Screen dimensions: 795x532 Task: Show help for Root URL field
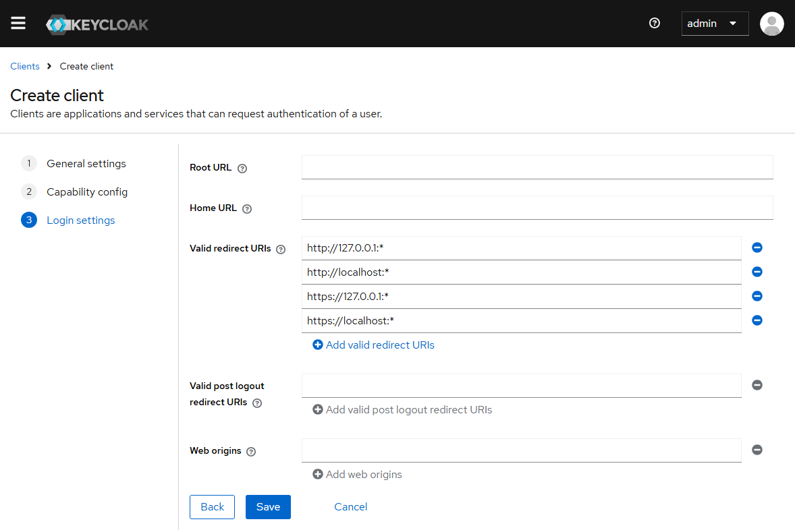click(x=242, y=169)
